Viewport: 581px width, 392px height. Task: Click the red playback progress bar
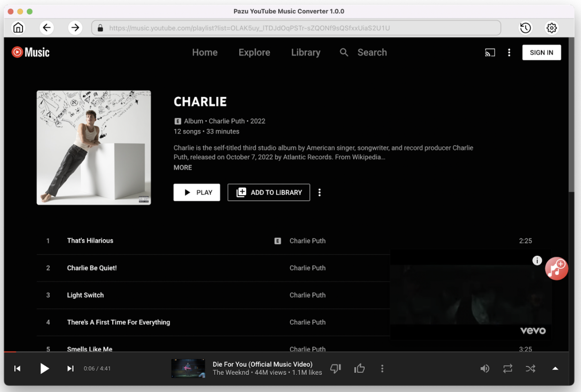(10, 351)
